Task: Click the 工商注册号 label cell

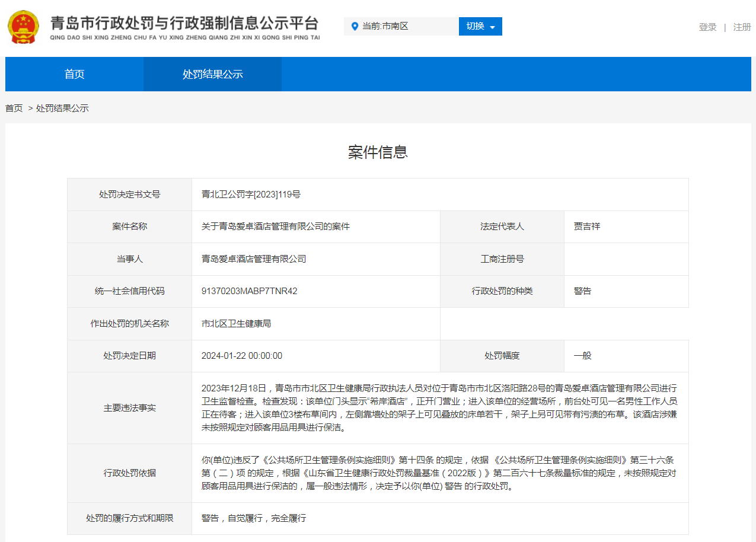Action: [x=502, y=259]
